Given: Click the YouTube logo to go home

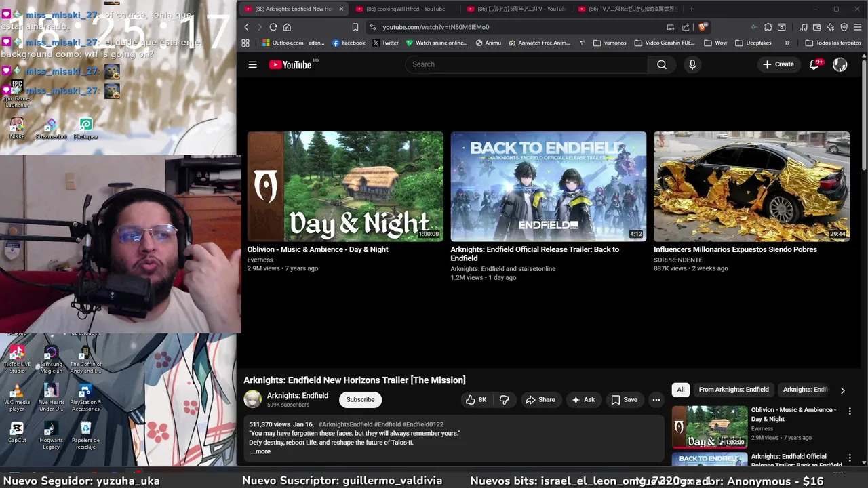Looking at the screenshot, I should pyautogui.click(x=290, y=64).
